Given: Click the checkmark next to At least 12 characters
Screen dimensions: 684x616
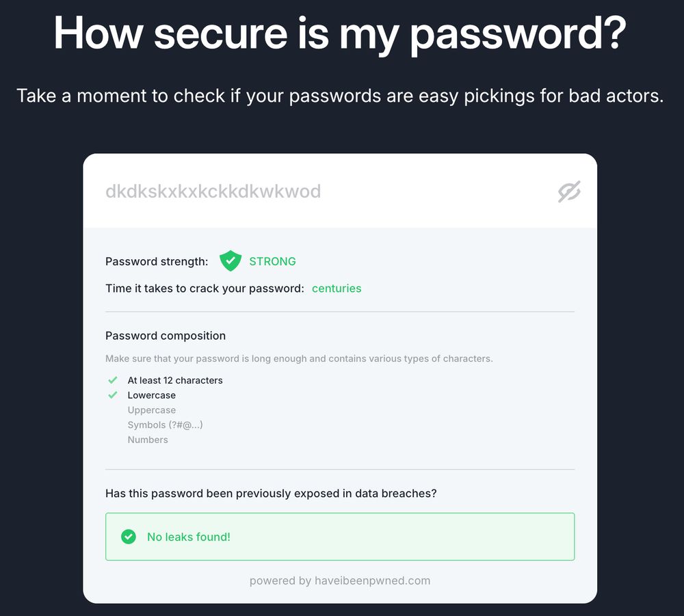Looking at the screenshot, I should [113, 380].
